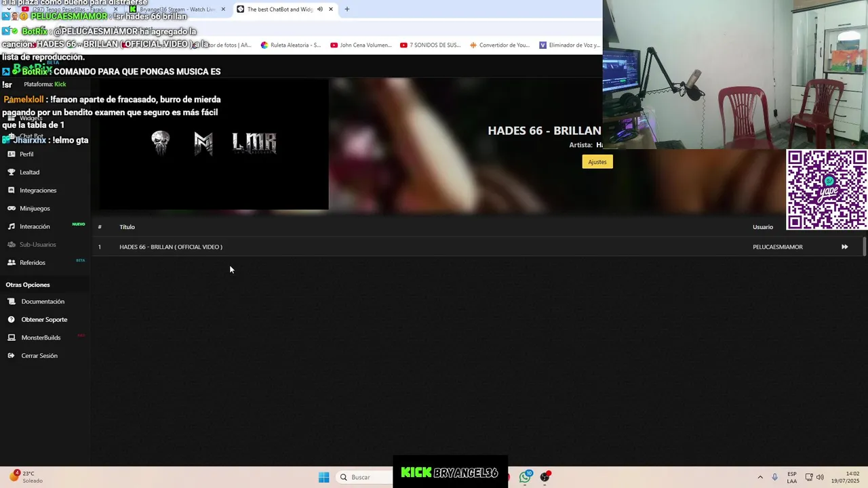Viewport: 868px width, 488px height.
Task: Select the HADES 66 - BRILLAN ( OFFICIAL VIDEO ) row title
Action: tap(171, 247)
